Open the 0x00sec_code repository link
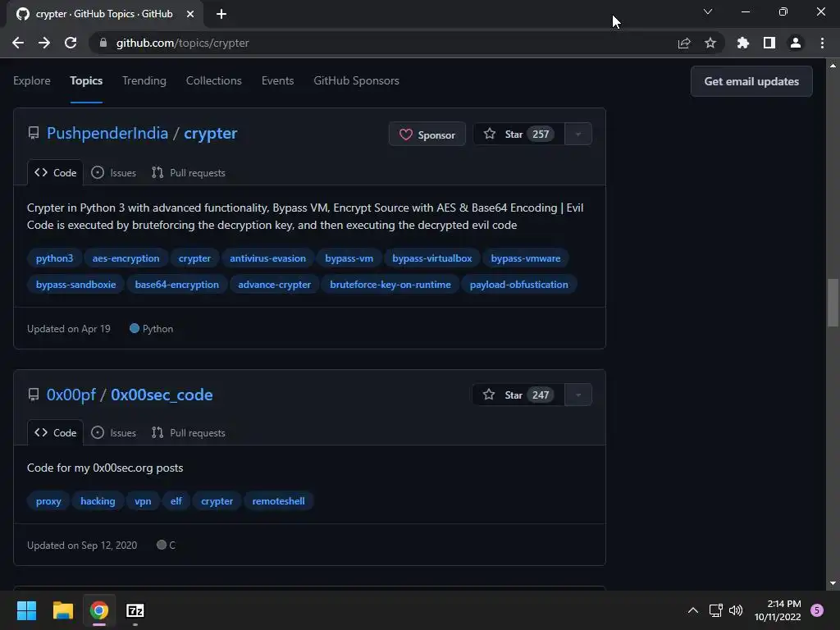The width and height of the screenshot is (840, 630). click(162, 395)
